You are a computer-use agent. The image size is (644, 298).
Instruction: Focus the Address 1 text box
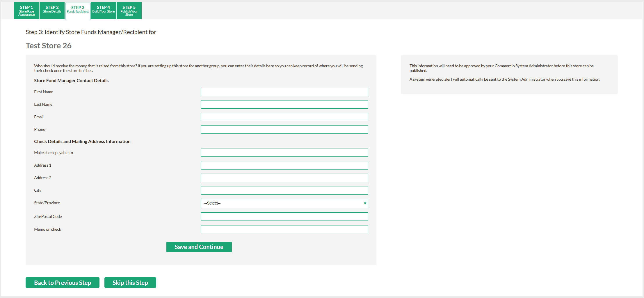[x=284, y=165]
